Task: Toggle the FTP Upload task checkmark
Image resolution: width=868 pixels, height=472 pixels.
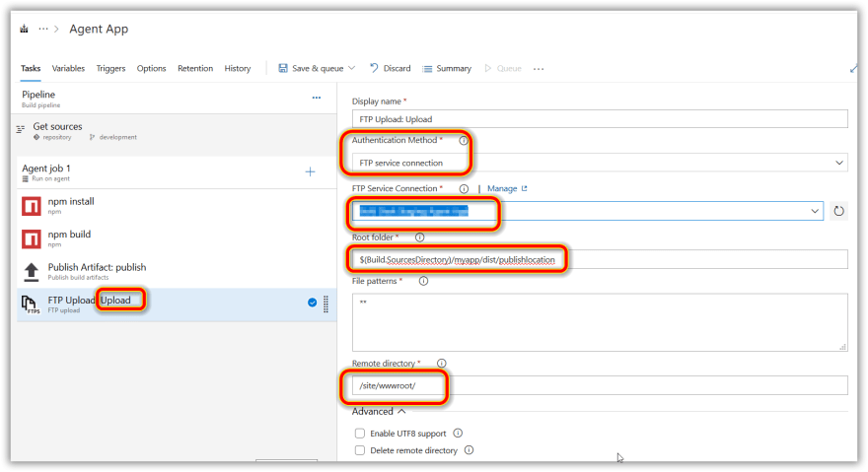Action: point(313,303)
